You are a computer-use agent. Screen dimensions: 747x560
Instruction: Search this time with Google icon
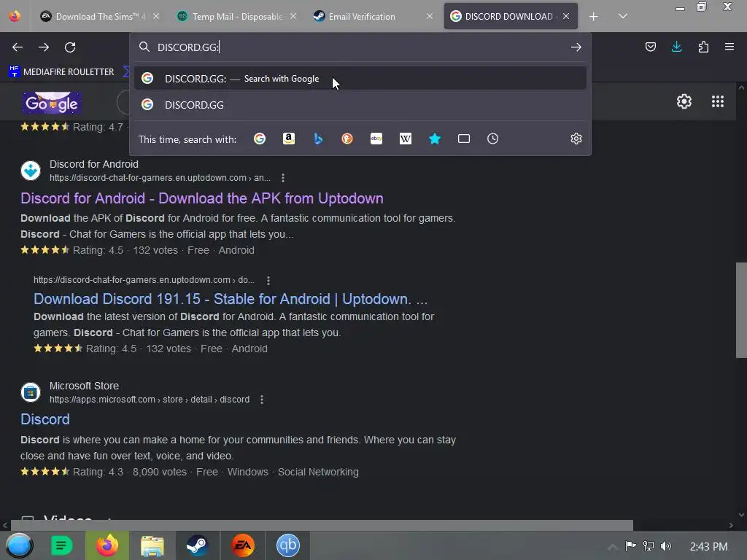(x=260, y=139)
